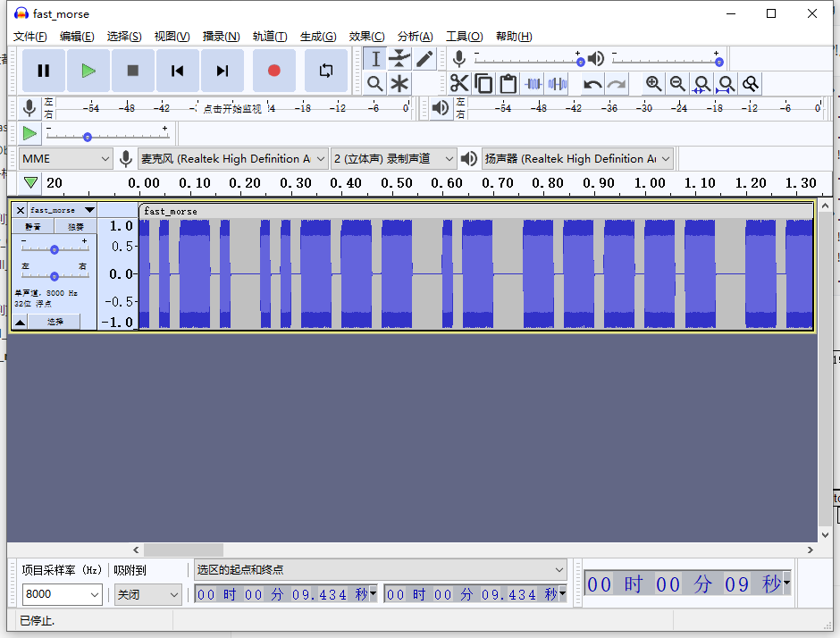Viewport: 840px width, 638px height.
Task: Click the Trim audio outside selection icon
Action: coord(533,84)
